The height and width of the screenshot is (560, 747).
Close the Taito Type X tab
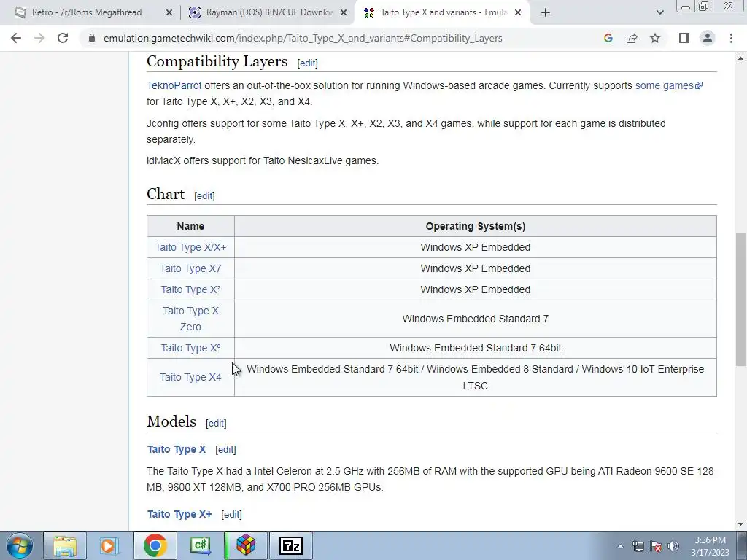[x=519, y=13]
